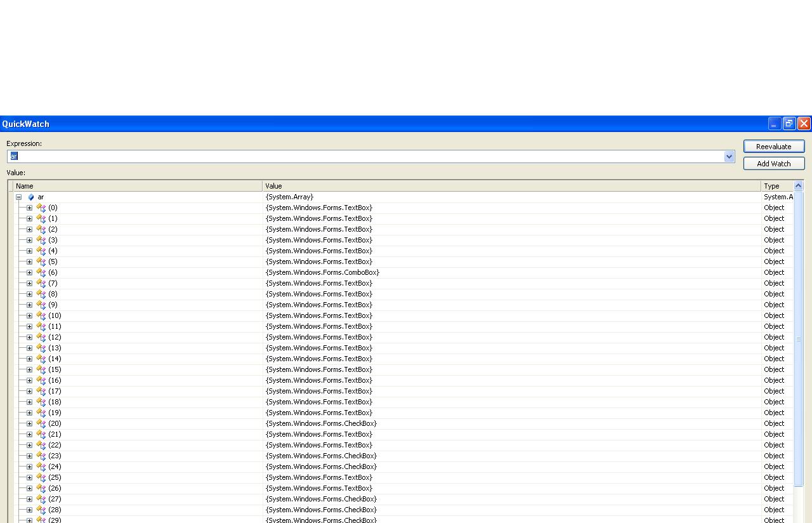Screen dimensions: 812x523
Task: Click the Type column header
Action: [x=777, y=186]
